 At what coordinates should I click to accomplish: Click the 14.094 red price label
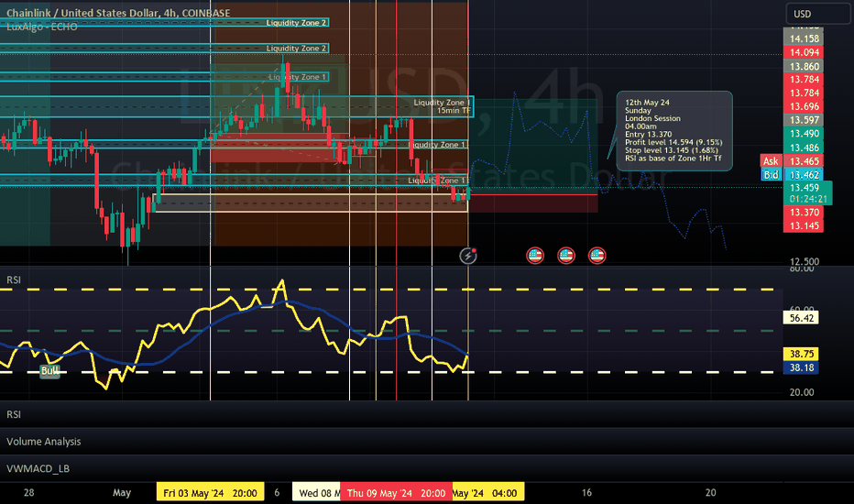[x=804, y=52]
